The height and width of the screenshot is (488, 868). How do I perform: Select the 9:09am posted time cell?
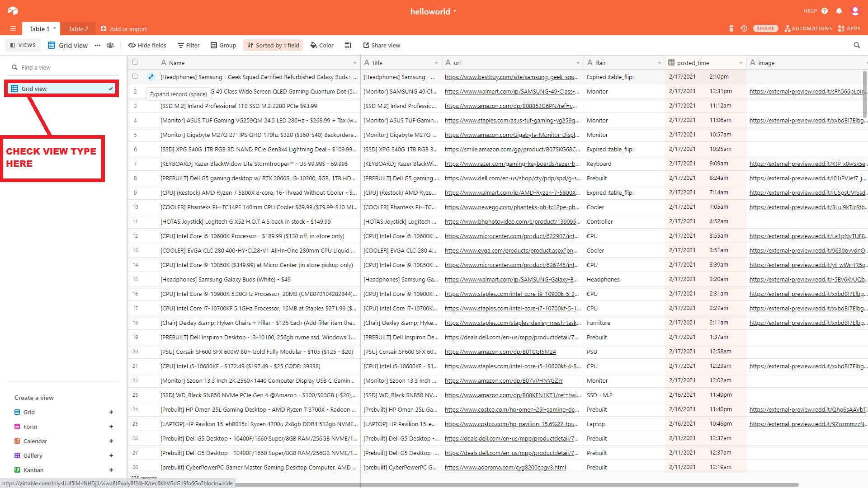pyautogui.click(x=706, y=164)
